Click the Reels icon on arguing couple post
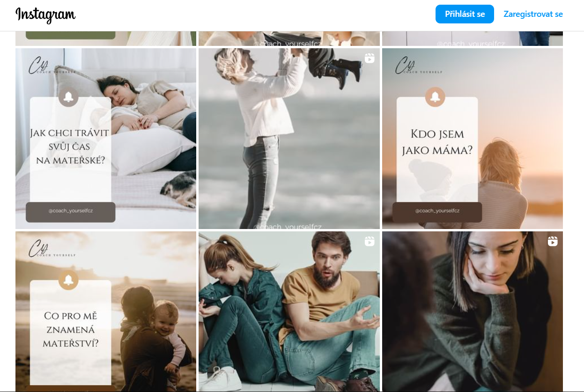 370,241
